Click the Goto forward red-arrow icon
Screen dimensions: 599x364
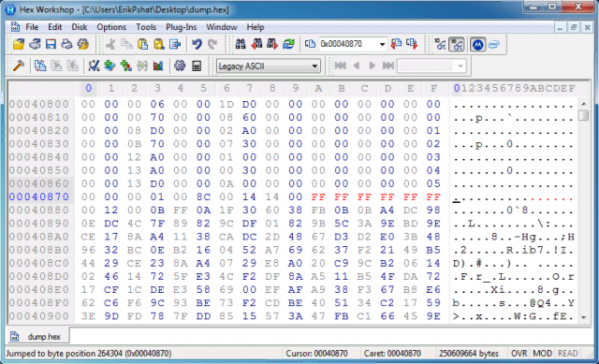point(412,44)
